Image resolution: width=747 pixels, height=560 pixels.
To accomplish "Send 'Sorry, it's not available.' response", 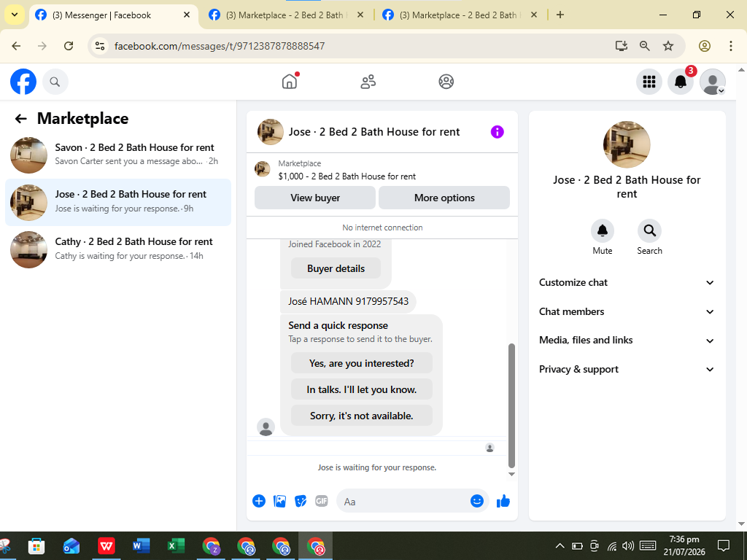I will tap(362, 415).
